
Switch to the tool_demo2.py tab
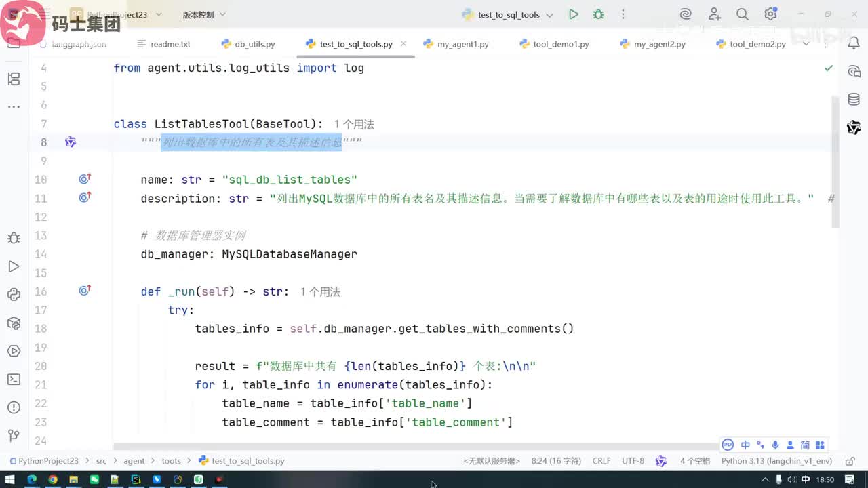[751, 44]
